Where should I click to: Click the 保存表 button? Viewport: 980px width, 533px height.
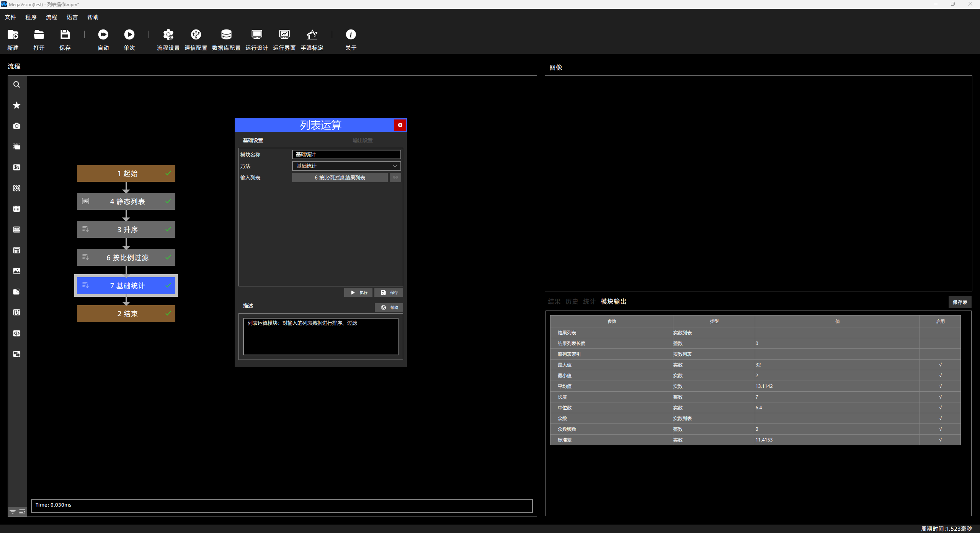point(960,302)
